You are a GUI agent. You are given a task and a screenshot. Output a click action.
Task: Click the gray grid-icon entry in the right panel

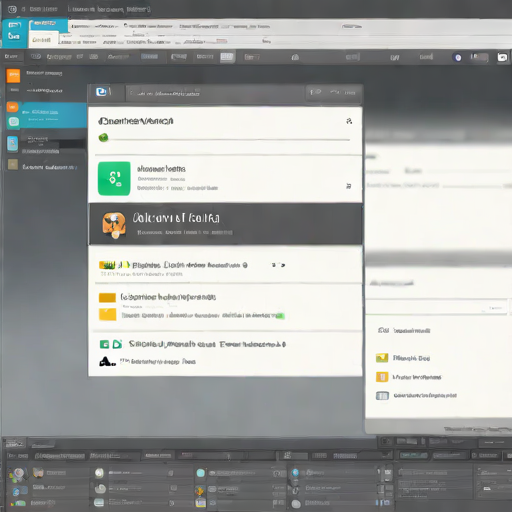[x=416, y=396]
